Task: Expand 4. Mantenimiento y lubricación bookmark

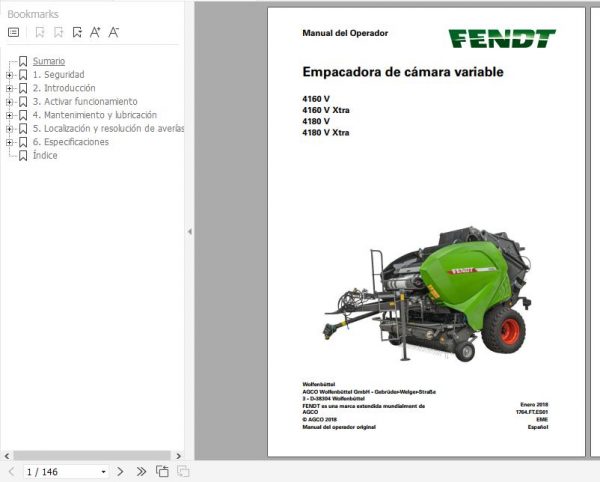Action: (9, 115)
